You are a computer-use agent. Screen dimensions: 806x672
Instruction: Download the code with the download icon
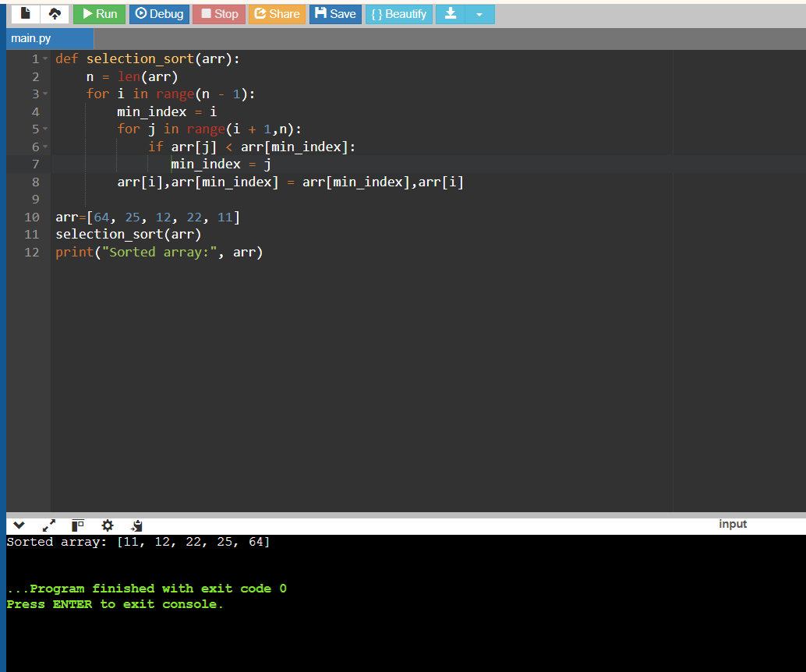point(451,14)
